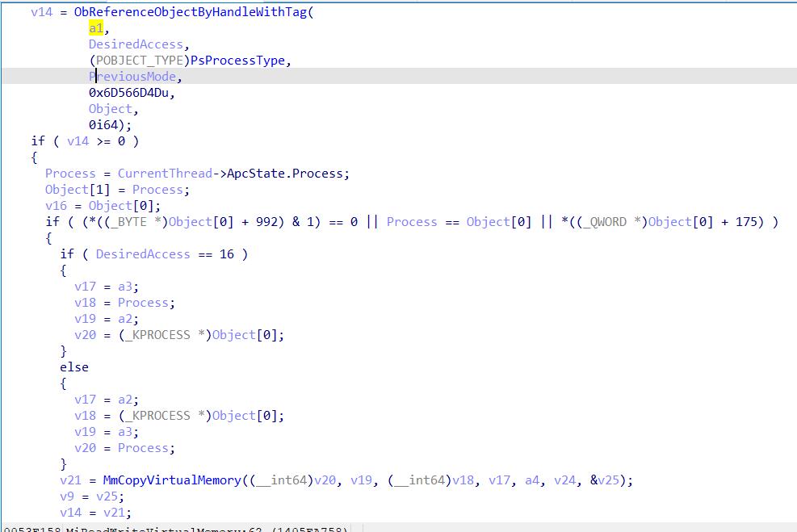Click the 0x6D566D4Du tag constant

pyautogui.click(x=131, y=93)
